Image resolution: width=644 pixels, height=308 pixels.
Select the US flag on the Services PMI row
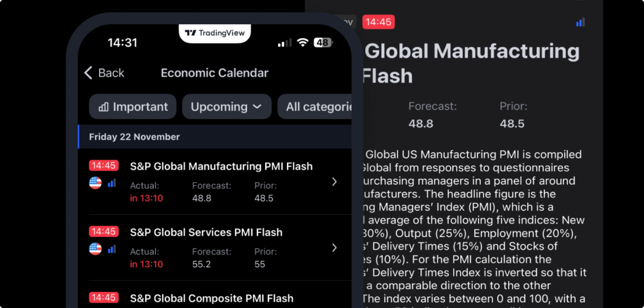(95, 249)
